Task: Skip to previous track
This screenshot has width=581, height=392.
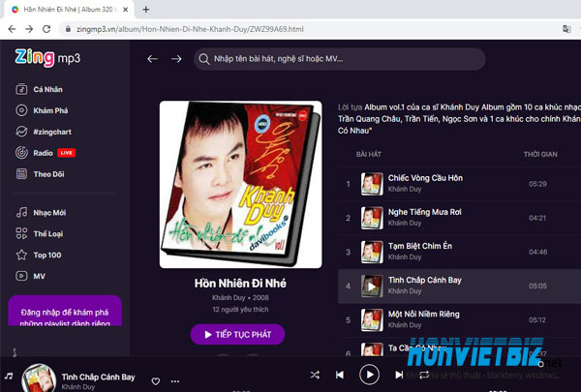Action: coord(340,375)
